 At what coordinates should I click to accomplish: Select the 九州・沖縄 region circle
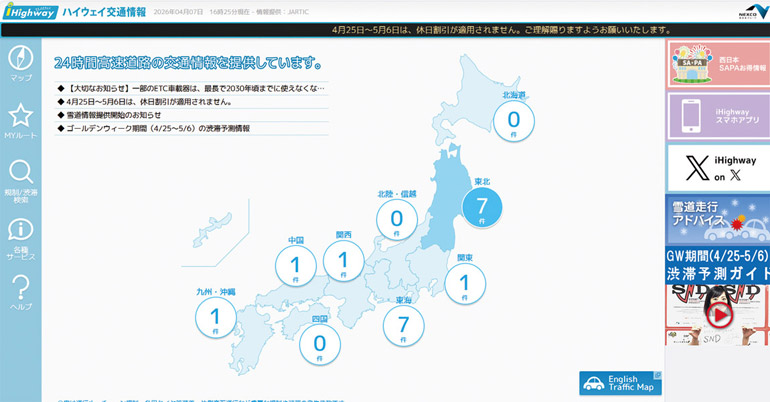215,318
